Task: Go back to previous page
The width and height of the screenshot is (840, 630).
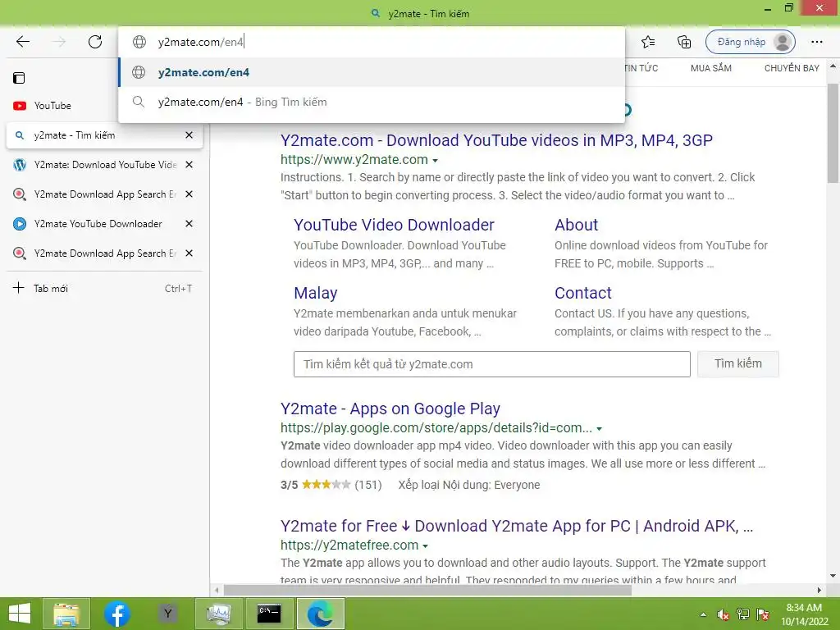Action: (22, 42)
